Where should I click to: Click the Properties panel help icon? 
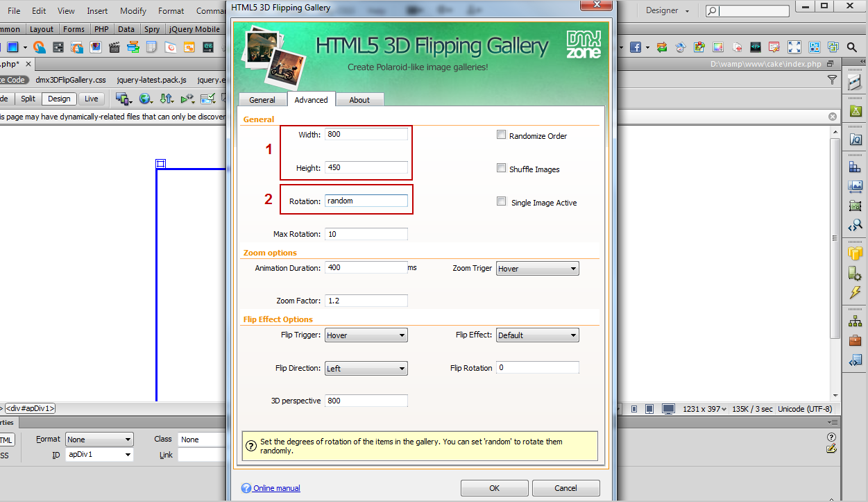831,437
